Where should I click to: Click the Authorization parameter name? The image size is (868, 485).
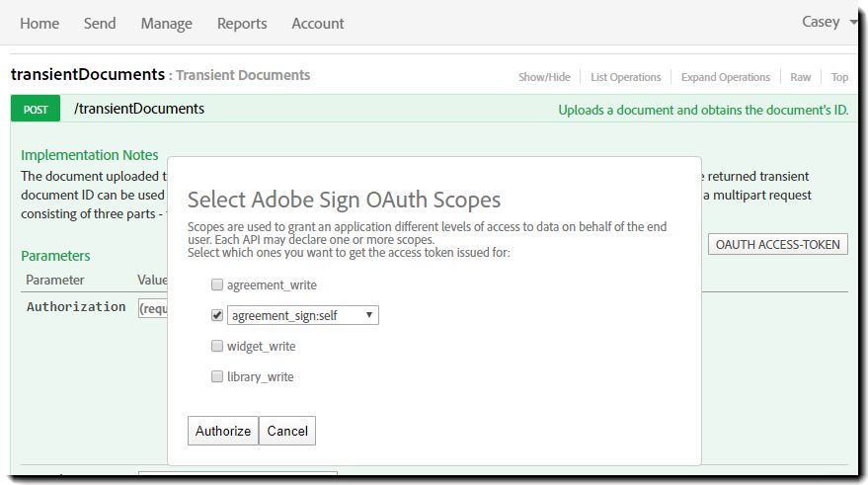[76, 307]
